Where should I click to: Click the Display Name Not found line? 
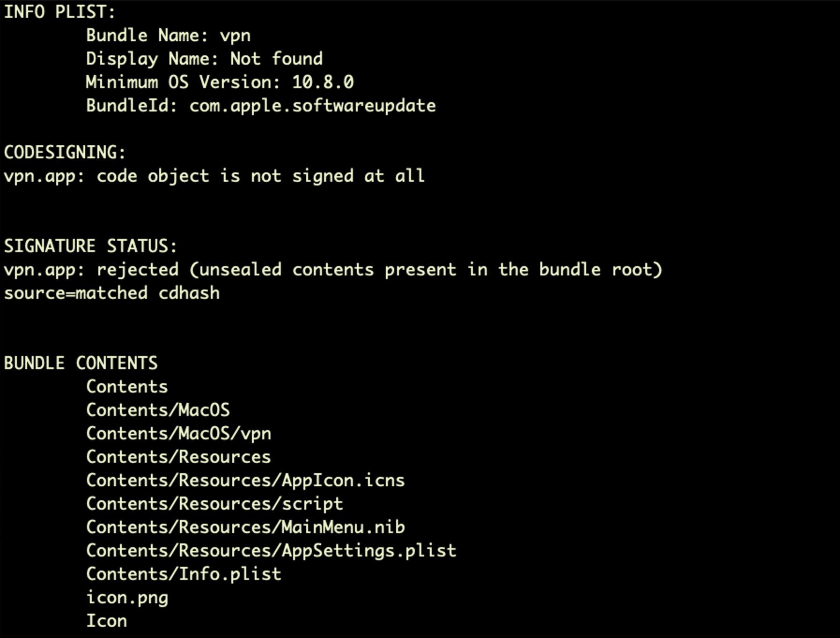(x=204, y=59)
